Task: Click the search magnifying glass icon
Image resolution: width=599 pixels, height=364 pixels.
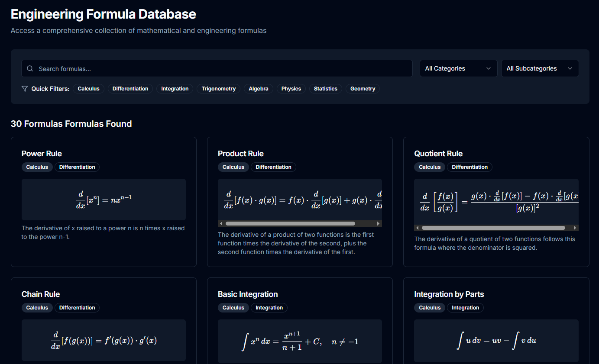Action: tap(29, 68)
